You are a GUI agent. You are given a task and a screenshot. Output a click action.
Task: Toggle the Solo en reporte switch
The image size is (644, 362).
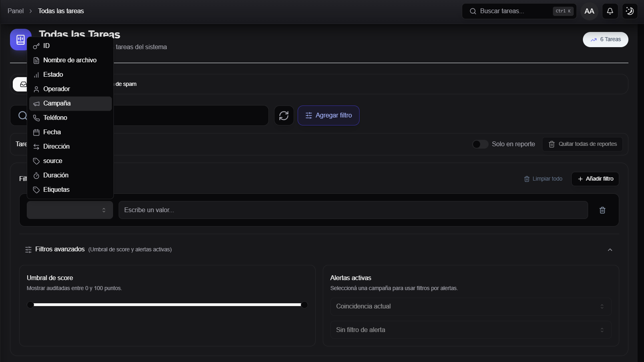[x=480, y=144]
